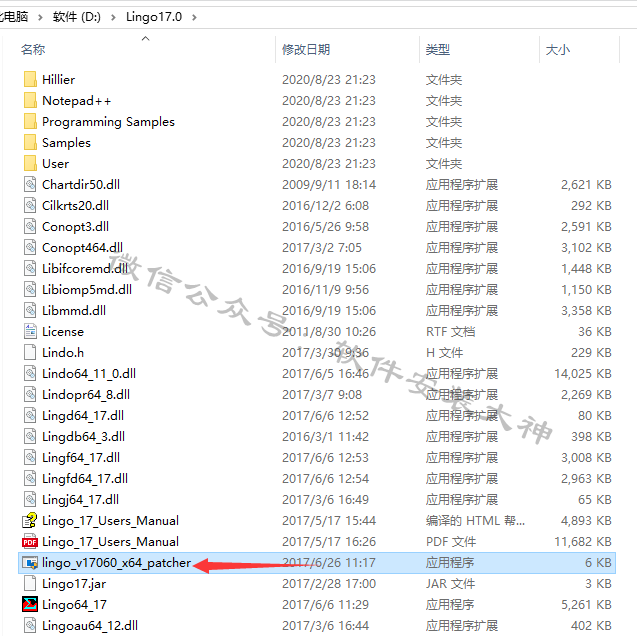Click the 2016/3/1 11:42 date entry
Screen dimensions: 637x636
(325, 437)
